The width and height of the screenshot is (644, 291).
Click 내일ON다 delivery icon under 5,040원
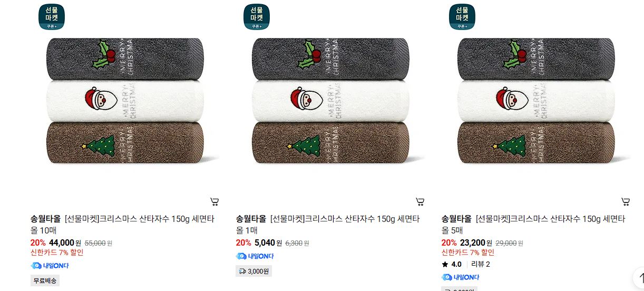[255, 256]
